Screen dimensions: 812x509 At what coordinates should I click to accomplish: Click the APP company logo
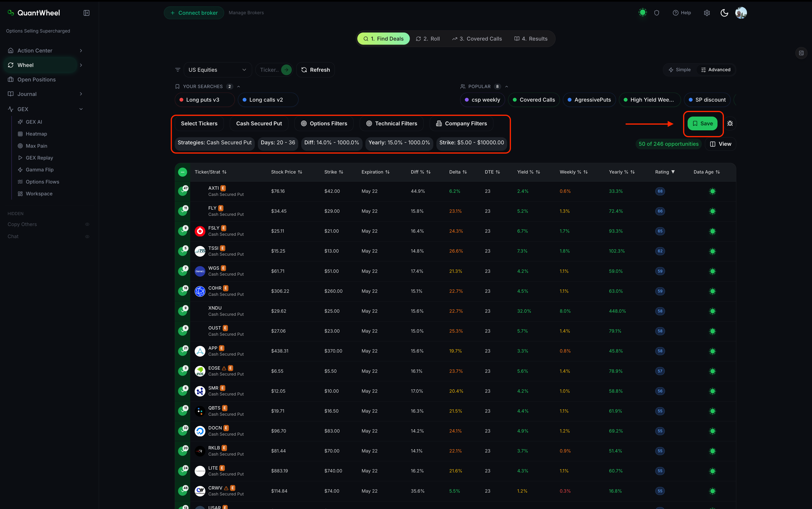200,351
